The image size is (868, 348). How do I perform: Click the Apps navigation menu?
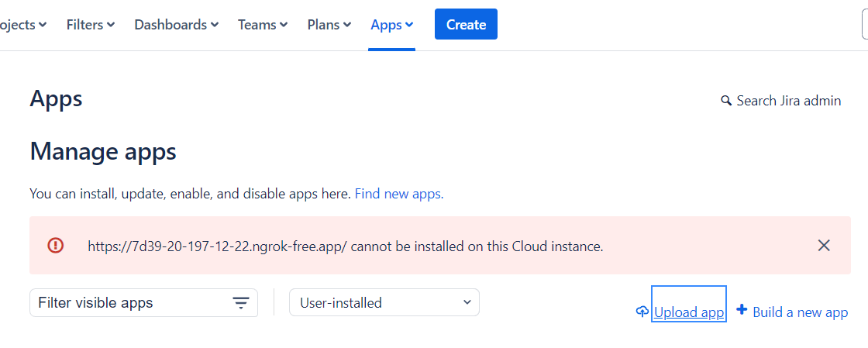[x=392, y=25]
